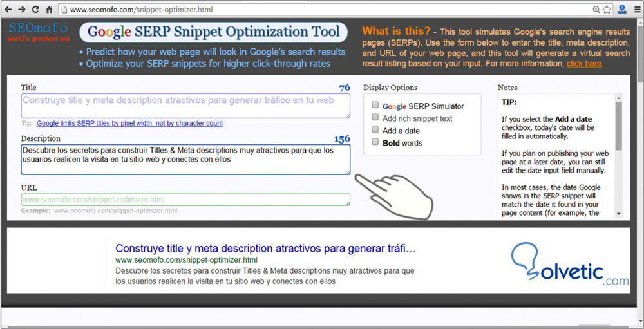Click the title character count 76
The width and height of the screenshot is (644, 329).
tap(345, 88)
